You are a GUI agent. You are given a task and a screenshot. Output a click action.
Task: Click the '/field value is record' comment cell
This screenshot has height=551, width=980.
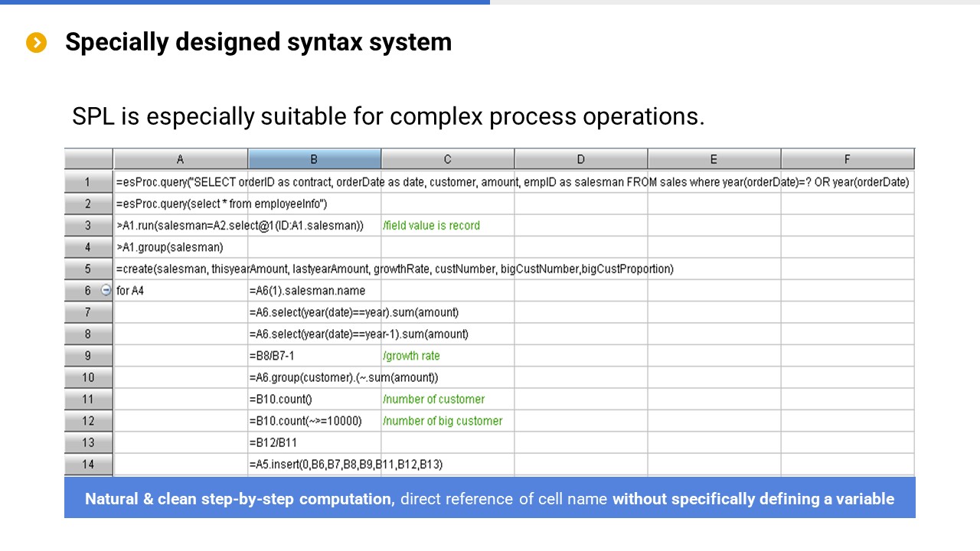coord(447,226)
